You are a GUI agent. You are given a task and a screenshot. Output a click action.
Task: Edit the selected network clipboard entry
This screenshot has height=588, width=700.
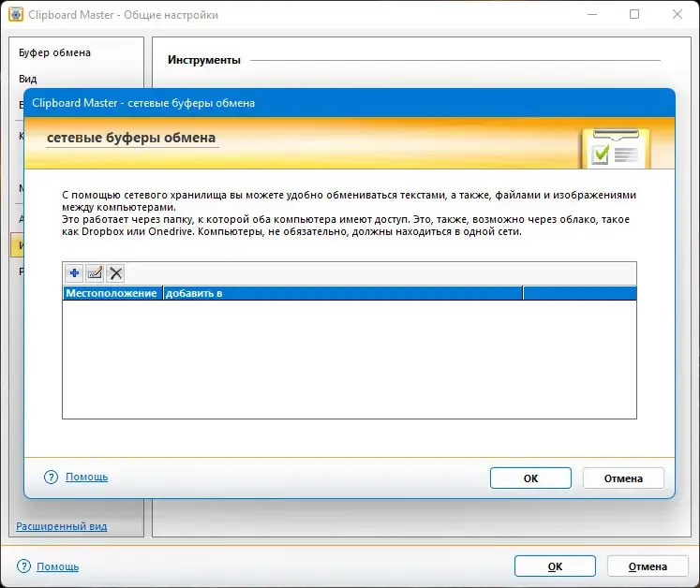(x=95, y=272)
